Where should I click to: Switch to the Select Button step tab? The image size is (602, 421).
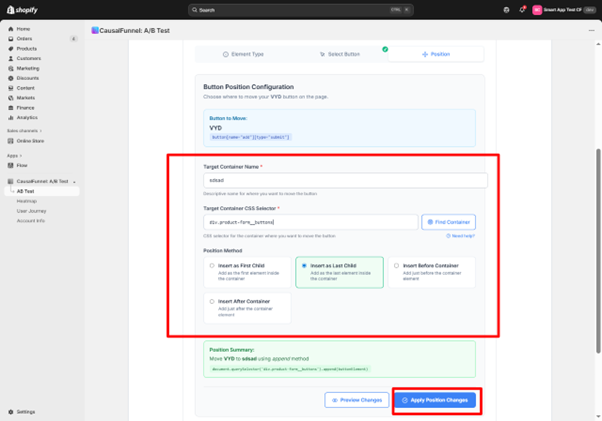pos(339,54)
